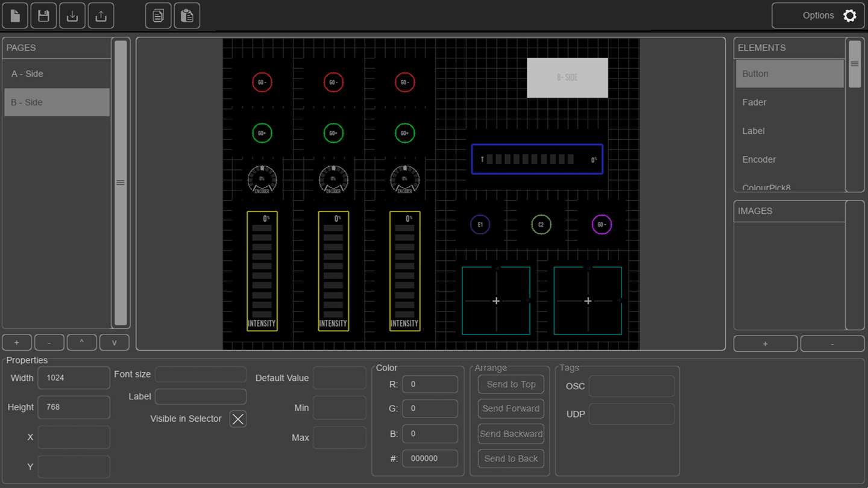
Task: Open the B - Side page
Action: (57, 102)
